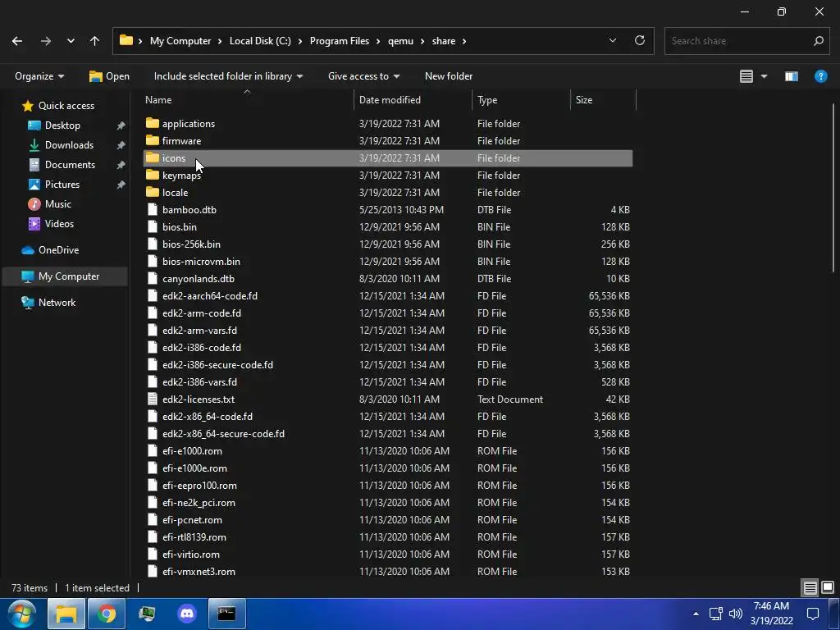The width and height of the screenshot is (840, 630).
Task: Select file efi-vmxnet3.rom
Action: (x=388, y=572)
